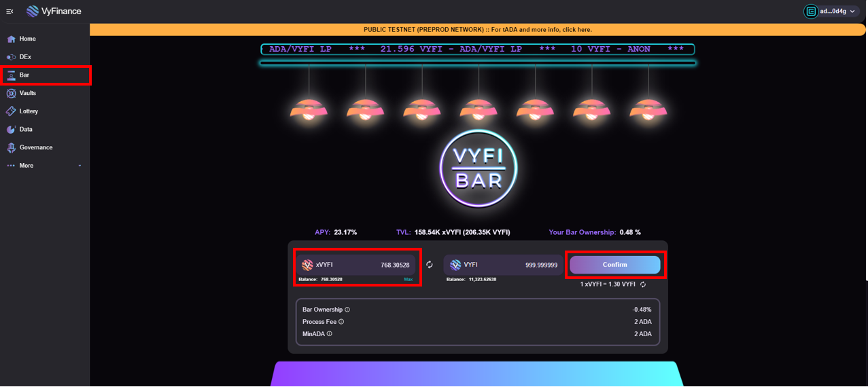Select the Governance icon in the sidebar

(11, 147)
